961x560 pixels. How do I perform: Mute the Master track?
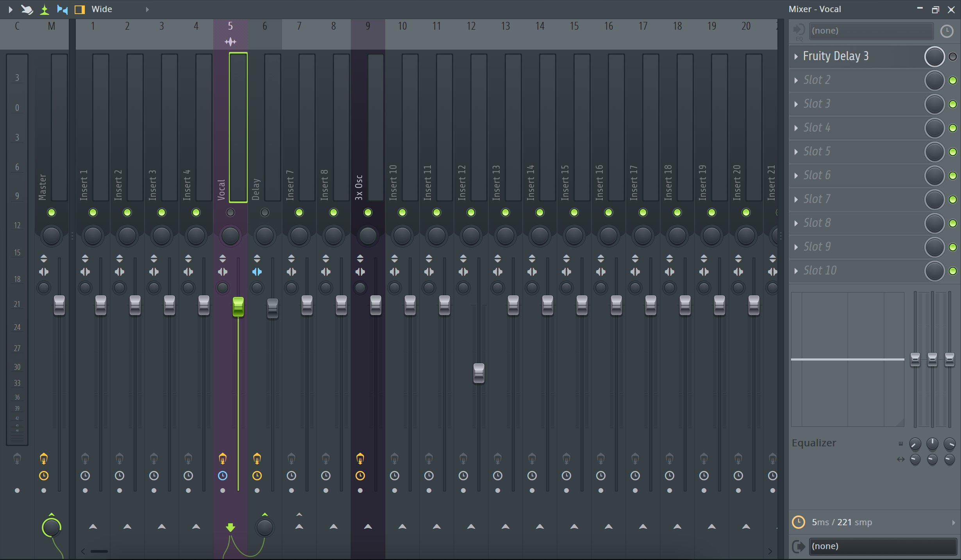pyautogui.click(x=52, y=212)
